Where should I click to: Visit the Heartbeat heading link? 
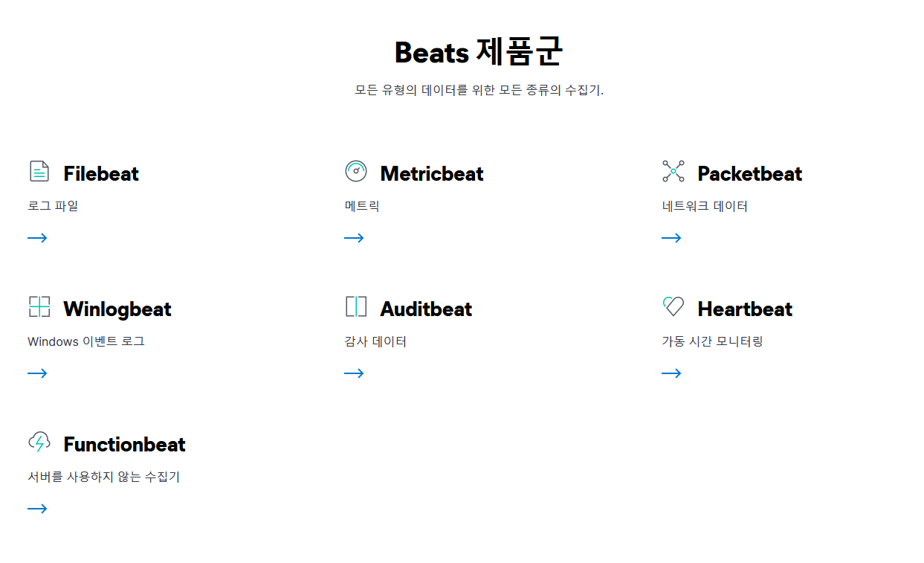click(x=745, y=309)
